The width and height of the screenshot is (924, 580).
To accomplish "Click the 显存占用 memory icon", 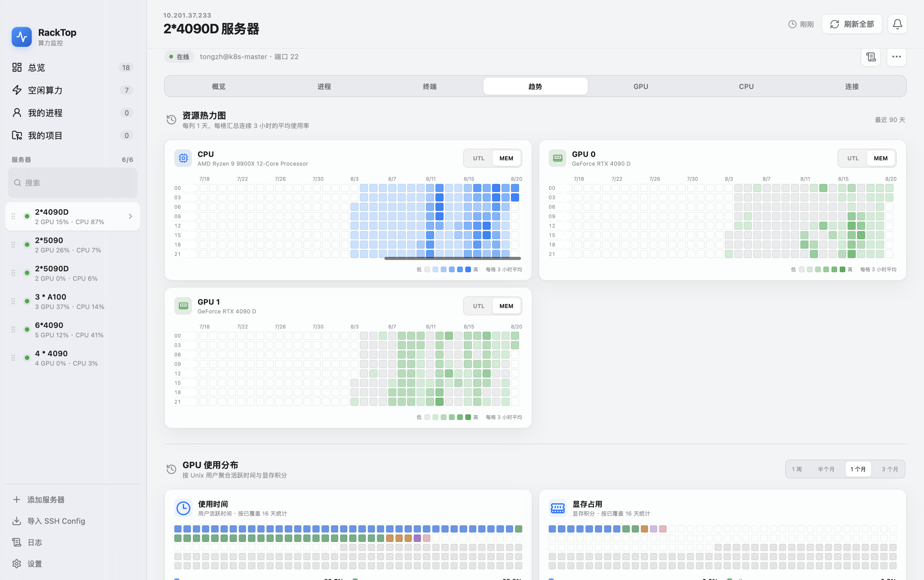I will [x=557, y=508].
